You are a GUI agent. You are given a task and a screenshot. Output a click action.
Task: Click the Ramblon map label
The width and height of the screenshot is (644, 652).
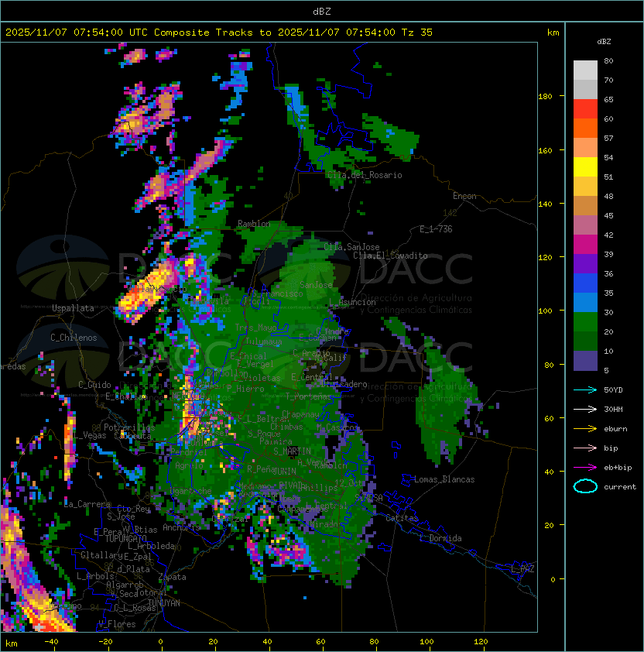[x=254, y=224]
